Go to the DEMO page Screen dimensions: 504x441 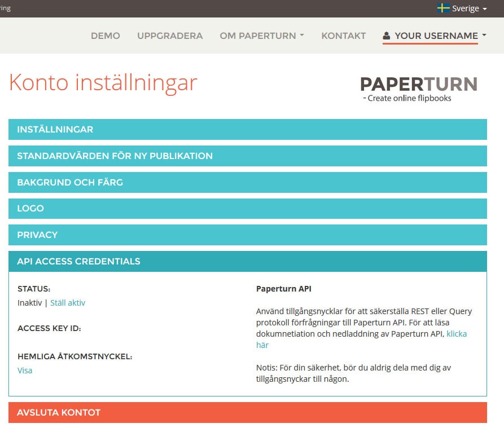click(x=106, y=36)
